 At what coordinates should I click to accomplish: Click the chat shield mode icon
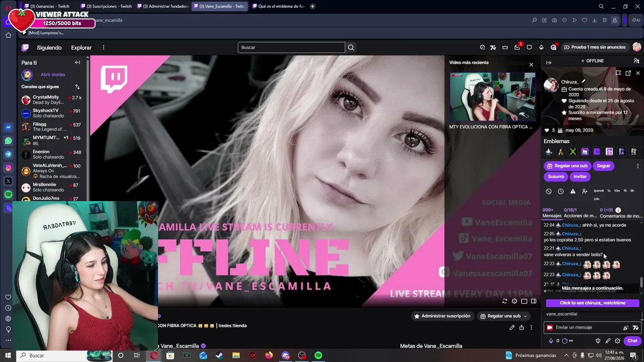pyautogui.click(x=598, y=341)
